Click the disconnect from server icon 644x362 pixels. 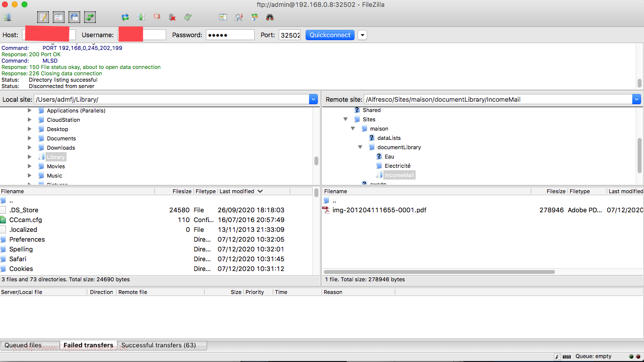172,18
